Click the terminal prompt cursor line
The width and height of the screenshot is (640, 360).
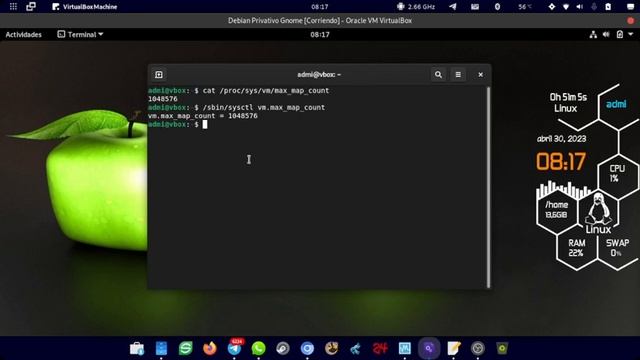click(x=178, y=124)
